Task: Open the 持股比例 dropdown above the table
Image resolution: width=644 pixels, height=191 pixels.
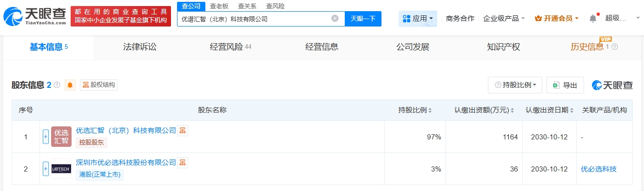Action: point(515,85)
